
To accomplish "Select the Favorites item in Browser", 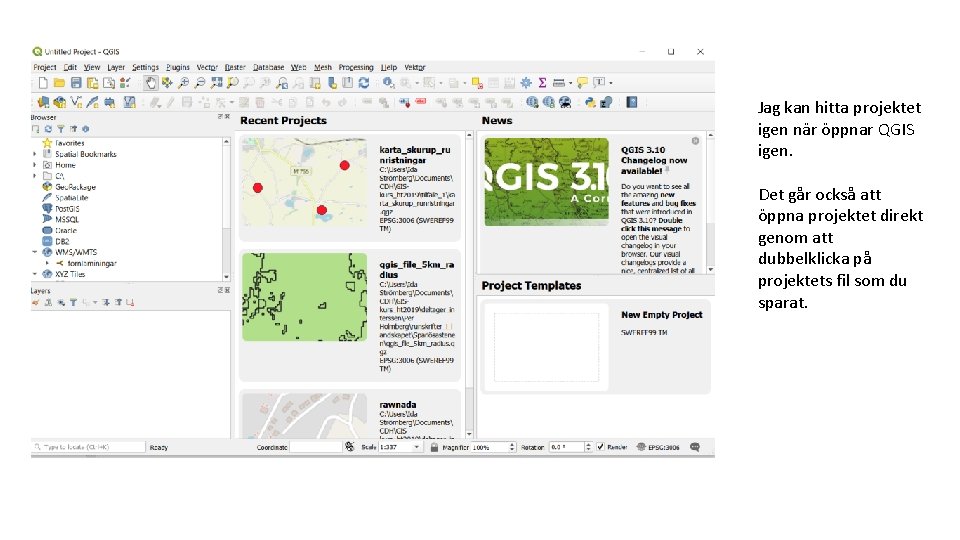I will point(70,143).
